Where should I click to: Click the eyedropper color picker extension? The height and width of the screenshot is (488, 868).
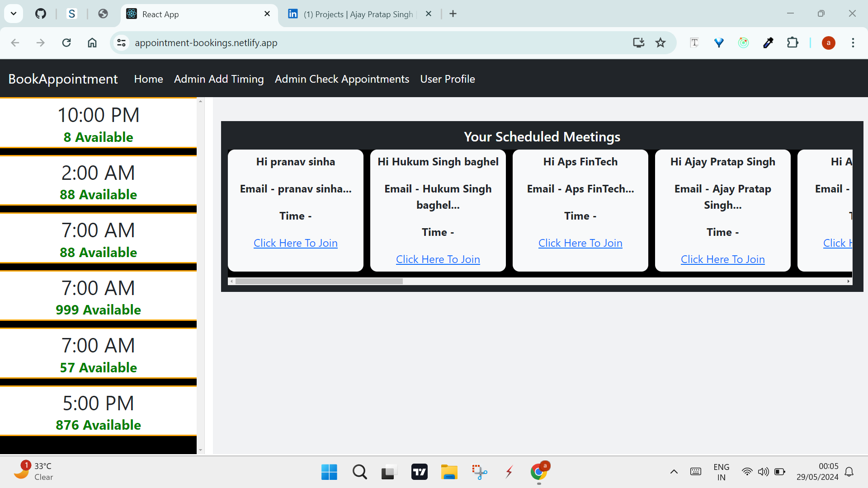tap(768, 43)
